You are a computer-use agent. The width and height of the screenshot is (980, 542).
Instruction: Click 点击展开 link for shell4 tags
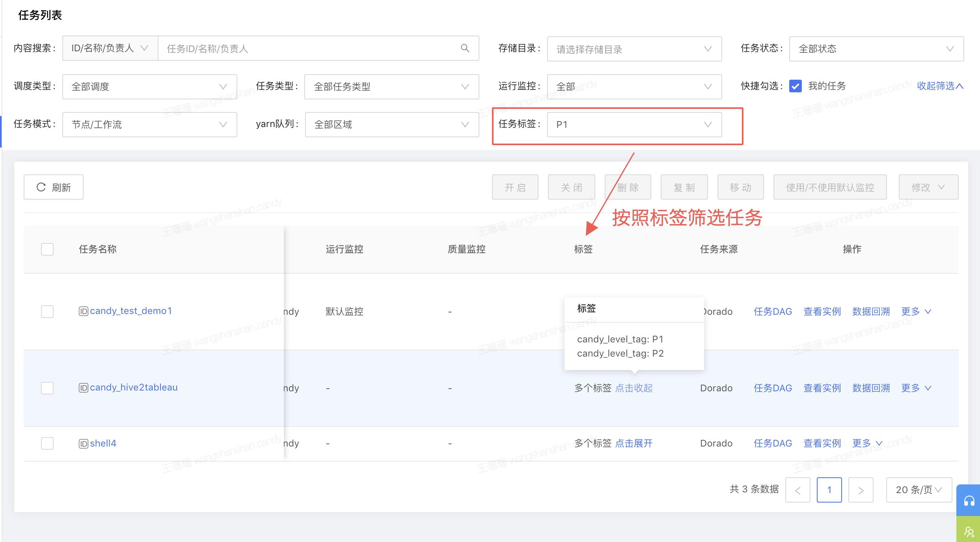[x=633, y=443]
